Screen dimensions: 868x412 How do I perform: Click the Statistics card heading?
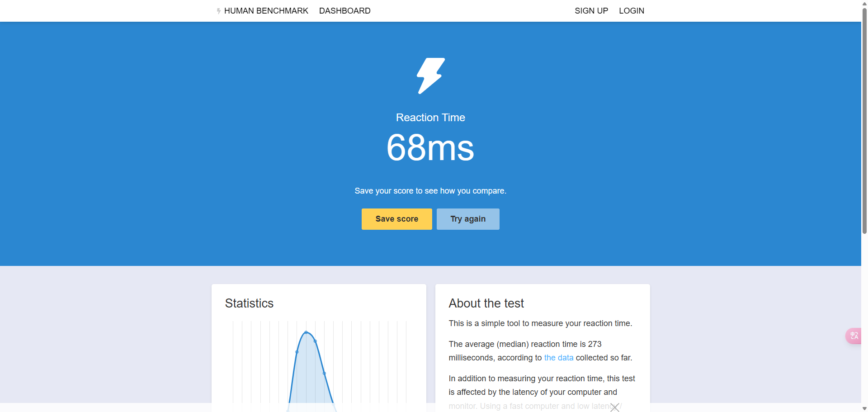(249, 303)
